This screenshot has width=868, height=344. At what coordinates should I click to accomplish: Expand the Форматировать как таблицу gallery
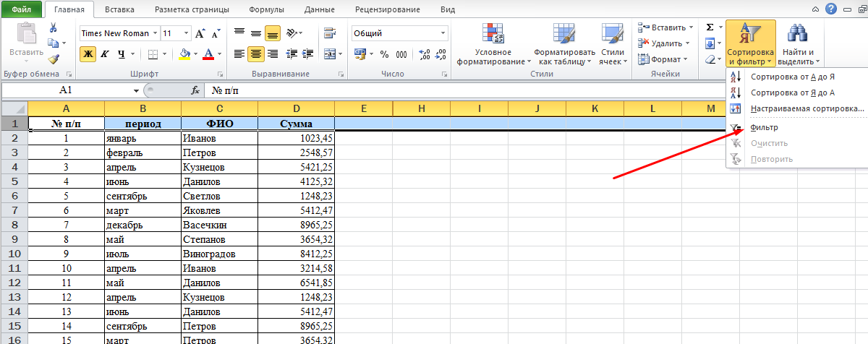pyautogui.click(x=564, y=43)
